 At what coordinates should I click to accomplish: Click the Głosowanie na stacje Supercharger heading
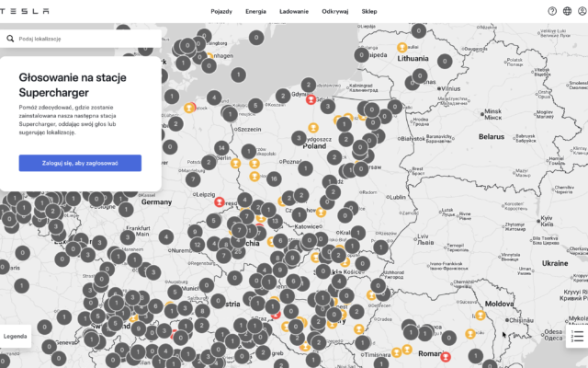[73, 85]
